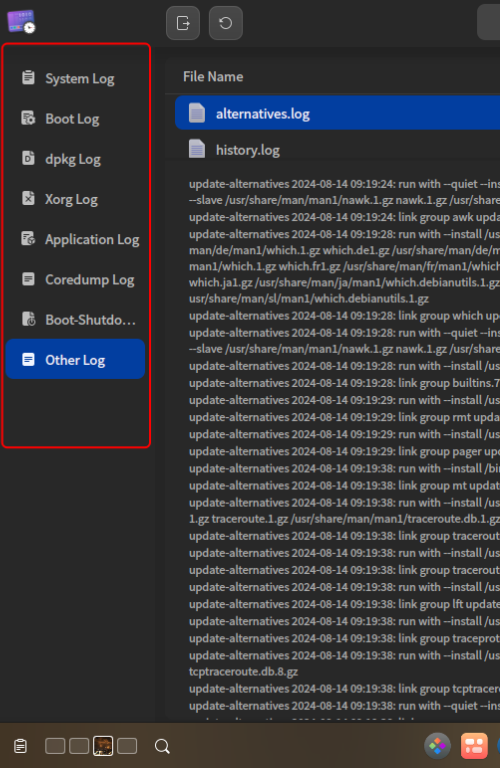
Task: Select the alternatives.log file row
Action: [337, 113]
